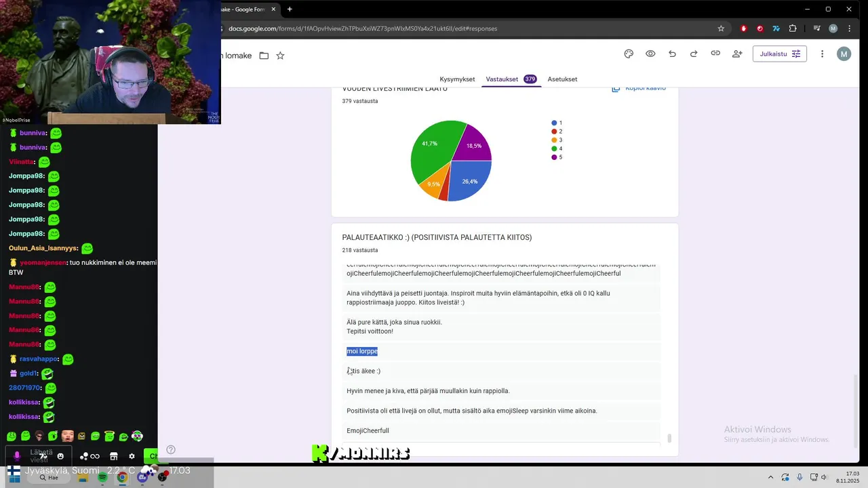The height and width of the screenshot is (488, 868).
Task: Click username Viinatta in chat
Action: click(x=21, y=162)
